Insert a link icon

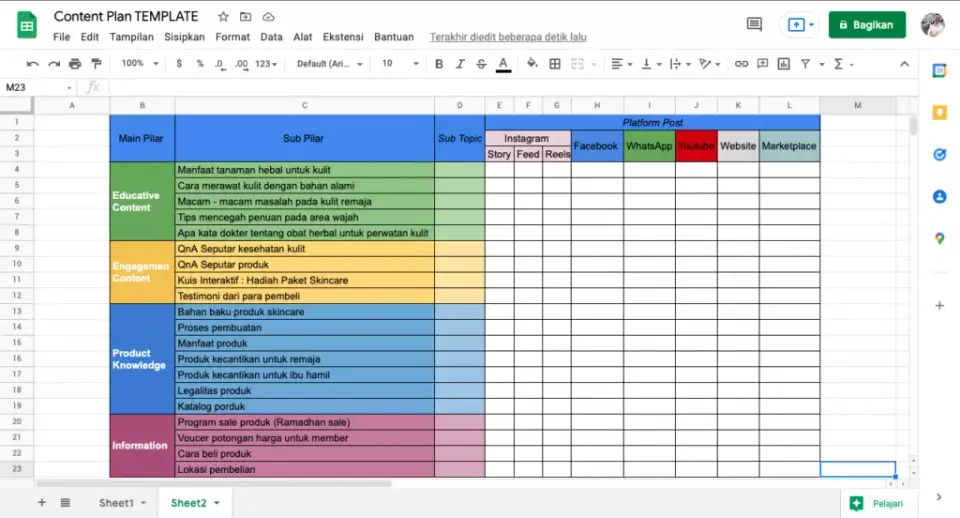[x=741, y=64]
